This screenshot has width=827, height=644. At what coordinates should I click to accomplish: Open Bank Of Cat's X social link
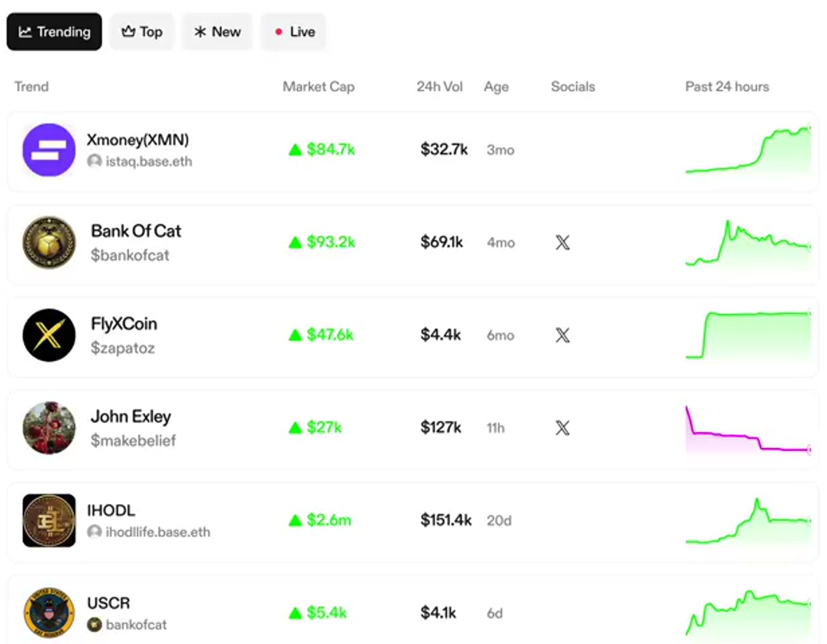562,242
